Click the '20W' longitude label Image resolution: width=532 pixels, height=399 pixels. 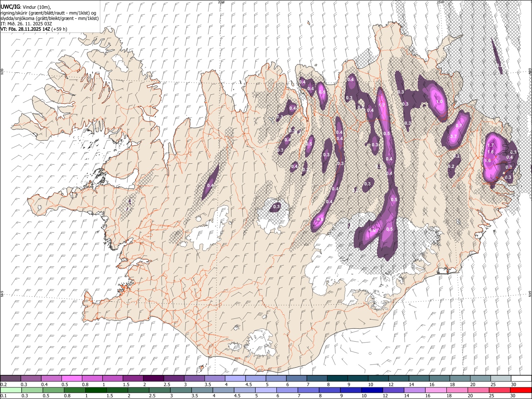click(x=221, y=2)
